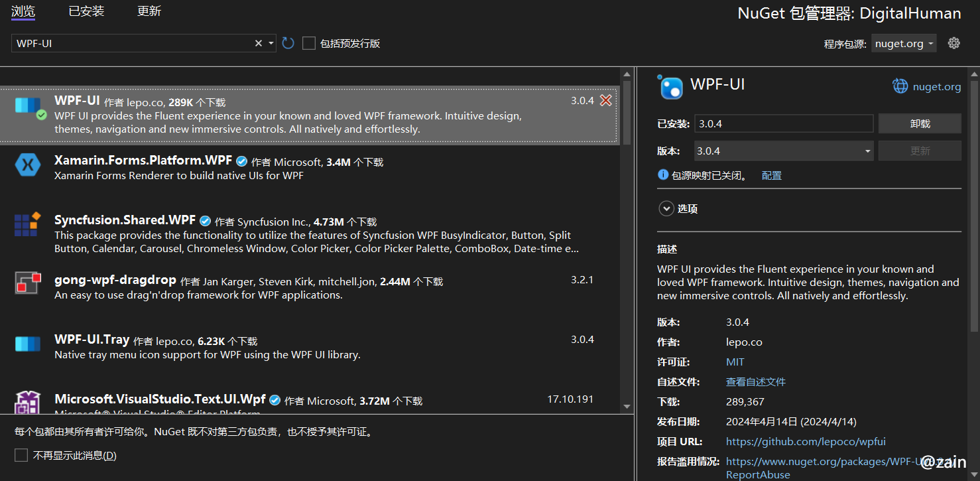
Task: Click verified badge next to Syncfusion.Shared.WPF
Action: tap(206, 221)
